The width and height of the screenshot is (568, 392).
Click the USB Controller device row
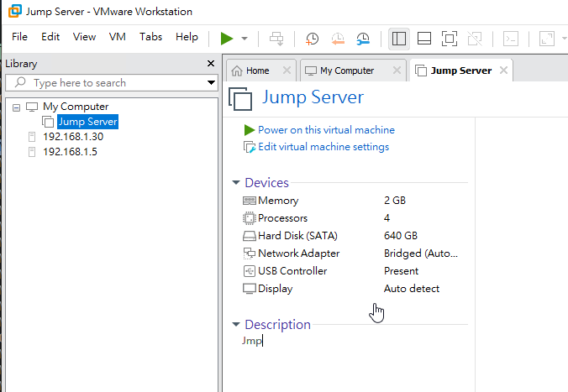click(x=355, y=271)
